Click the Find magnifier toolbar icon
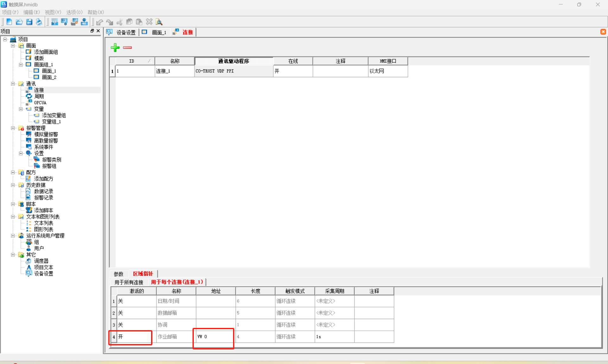Viewport: 608px width, 364px height. coord(159,22)
